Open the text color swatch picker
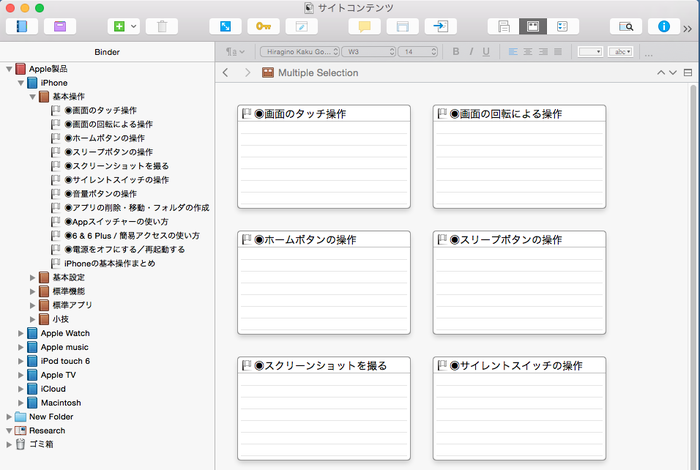The image size is (700, 470). point(590,52)
